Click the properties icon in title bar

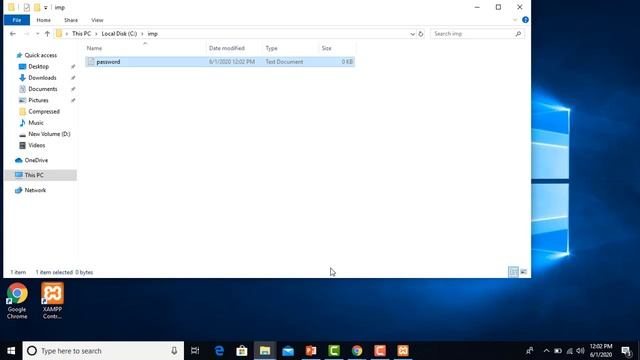pyautogui.click(x=27, y=7)
